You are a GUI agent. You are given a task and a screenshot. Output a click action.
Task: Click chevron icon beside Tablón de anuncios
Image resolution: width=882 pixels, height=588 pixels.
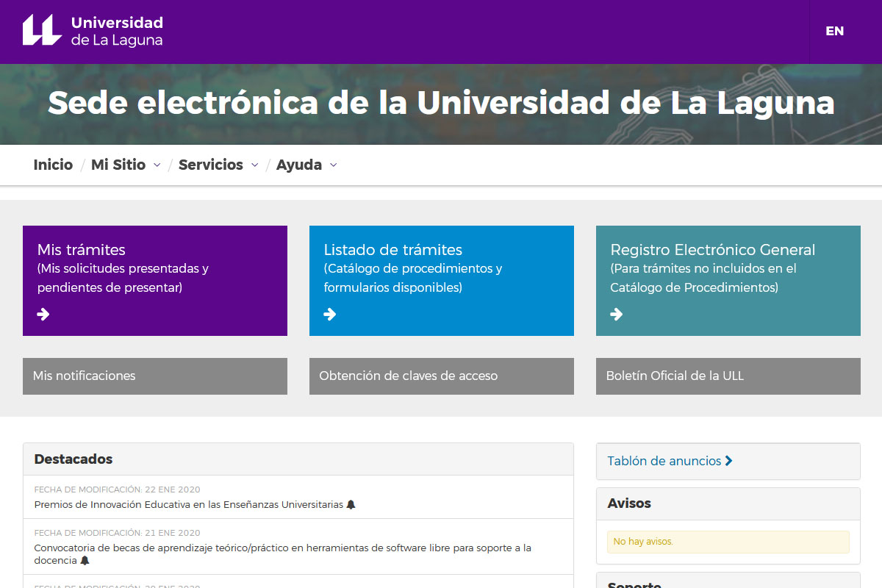click(x=728, y=461)
